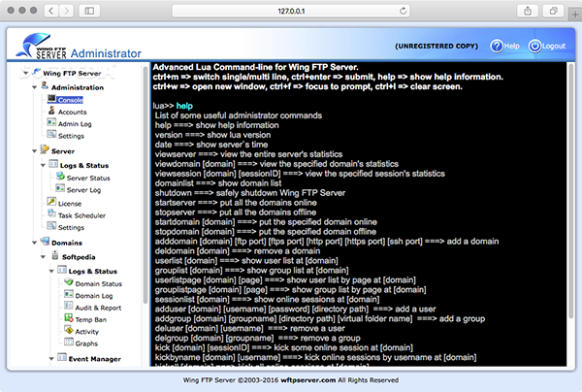The image size is (582, 392).
Task: Collapse the Softpedia domain node
Action: click(43, 257)
